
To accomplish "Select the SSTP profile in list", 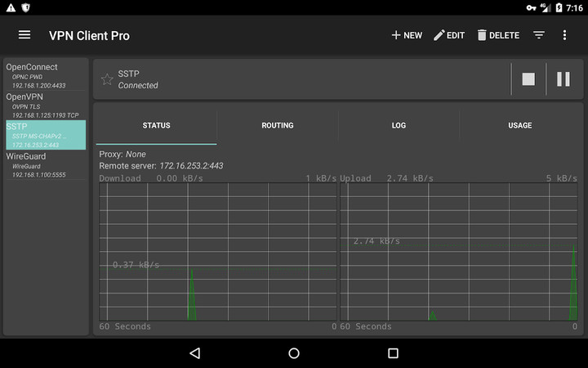I will click(x=46, y=135).
